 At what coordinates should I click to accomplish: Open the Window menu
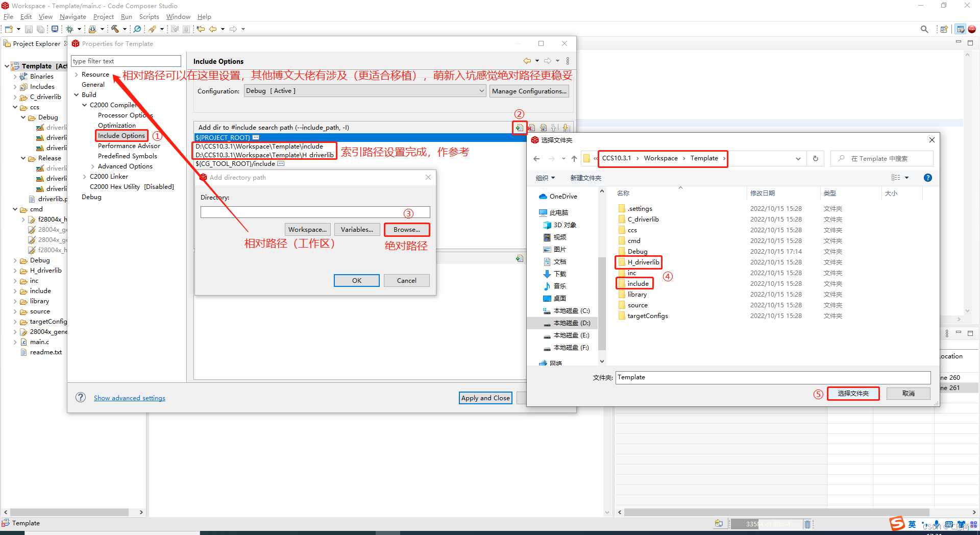[178, 17]
